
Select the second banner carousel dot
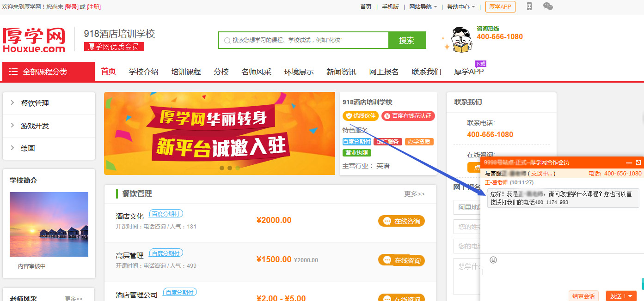(x=230, y=168)
